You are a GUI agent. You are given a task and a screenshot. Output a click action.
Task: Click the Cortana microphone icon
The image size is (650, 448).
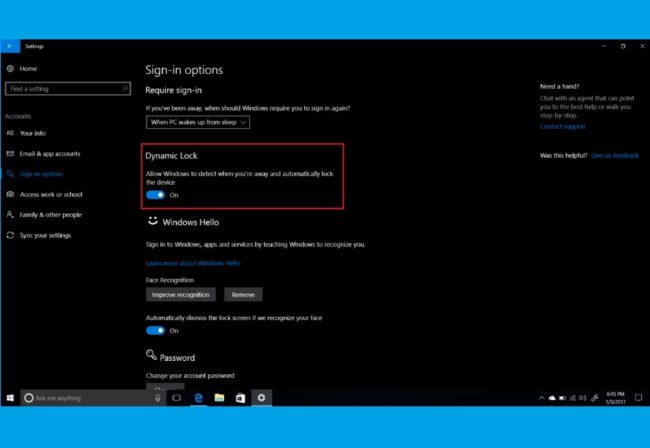[158, 398]
